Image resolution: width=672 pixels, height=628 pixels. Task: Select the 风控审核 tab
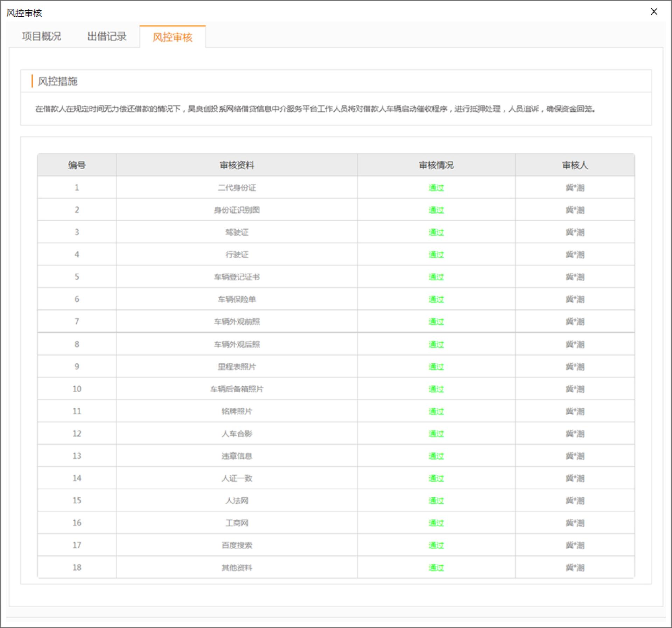tap(173, 37)
